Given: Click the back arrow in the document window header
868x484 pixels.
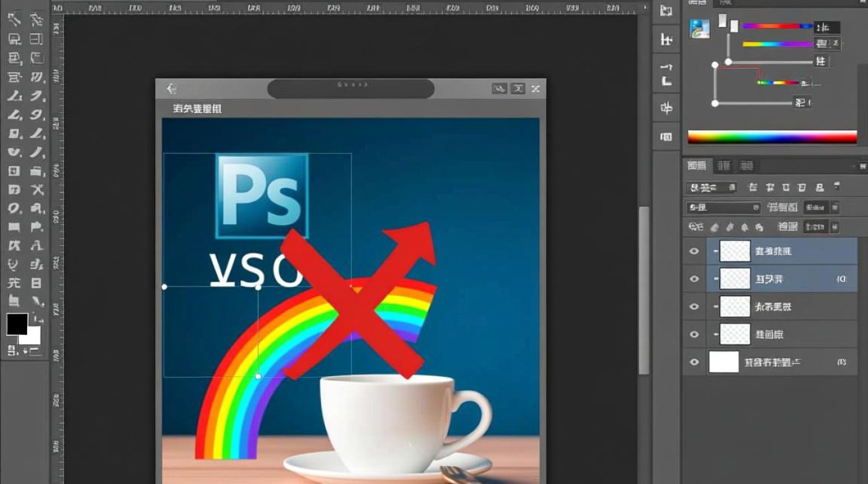Looking at the screenshot, I should tap(171, 89).
